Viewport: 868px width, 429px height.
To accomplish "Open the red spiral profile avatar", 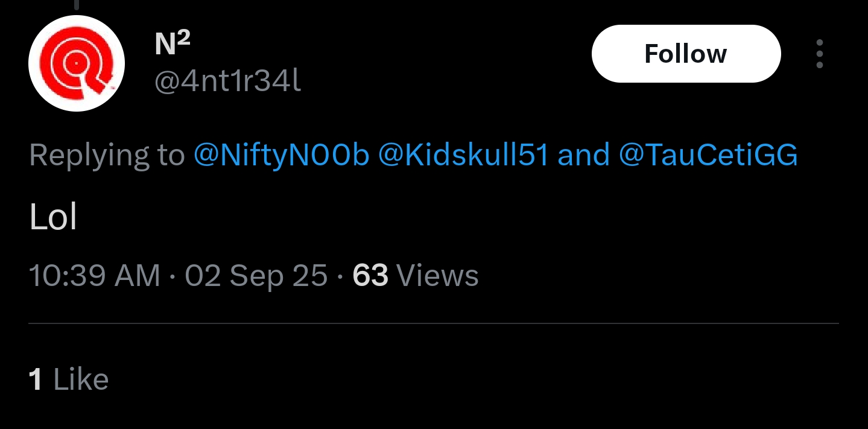I will [x=77, y=63].
